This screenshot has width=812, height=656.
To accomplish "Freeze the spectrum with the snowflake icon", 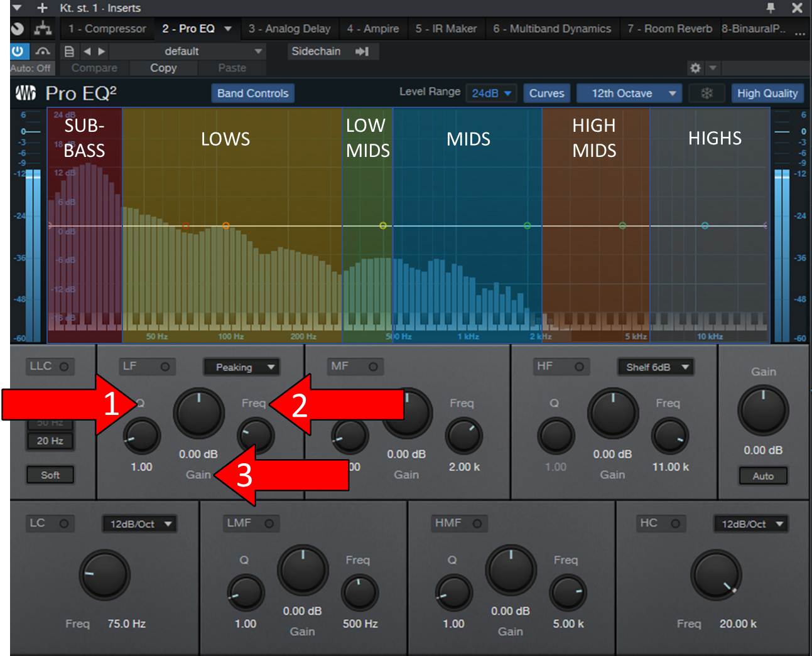I will click(707, 94).
